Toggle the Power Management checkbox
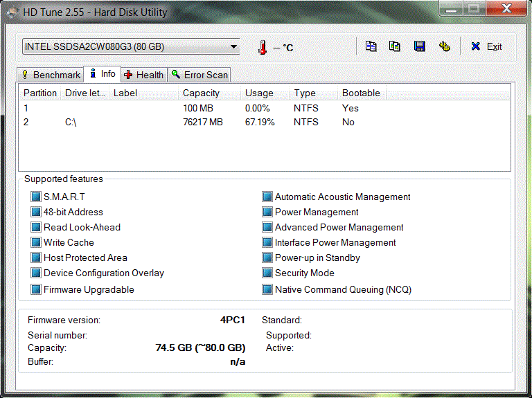The width and height of the screenshot is (532, 398). pos(267,212)
